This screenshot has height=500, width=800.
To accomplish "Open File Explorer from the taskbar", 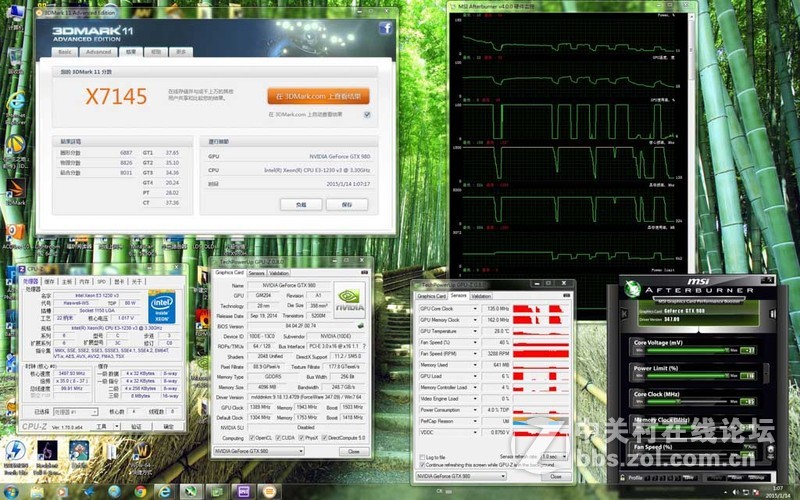I will coord(37,492).
